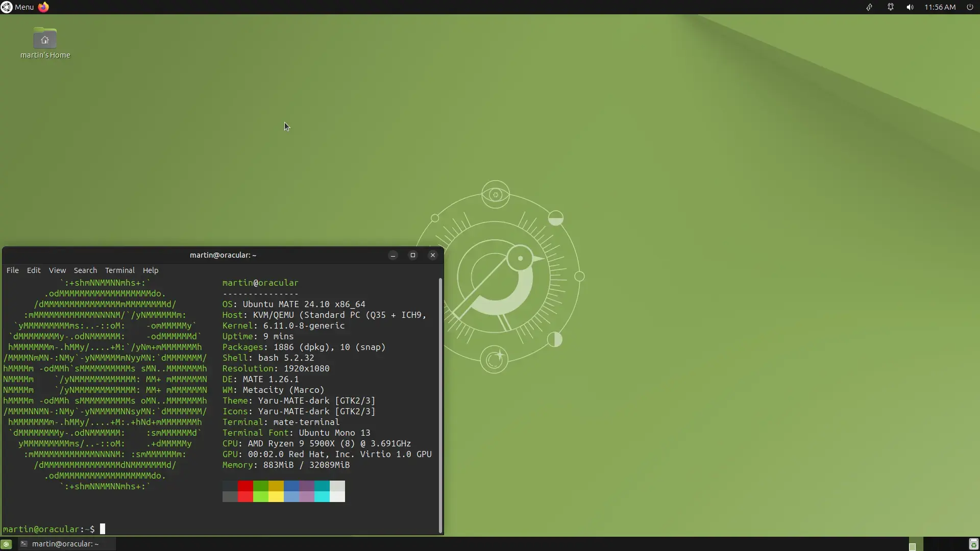Click the Ubuntu MATE Menu logo icon
Screen dimensions: 980x551
click(6, 7)
